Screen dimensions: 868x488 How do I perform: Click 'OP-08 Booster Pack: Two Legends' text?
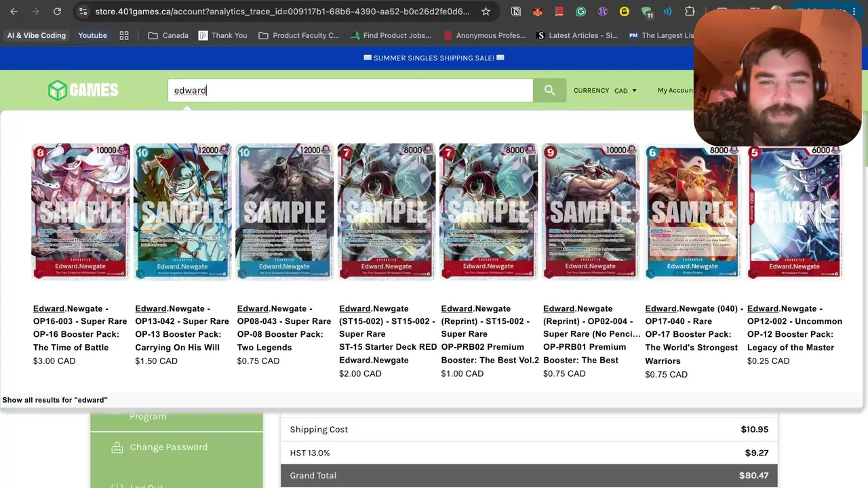click(x=280, y=341)
